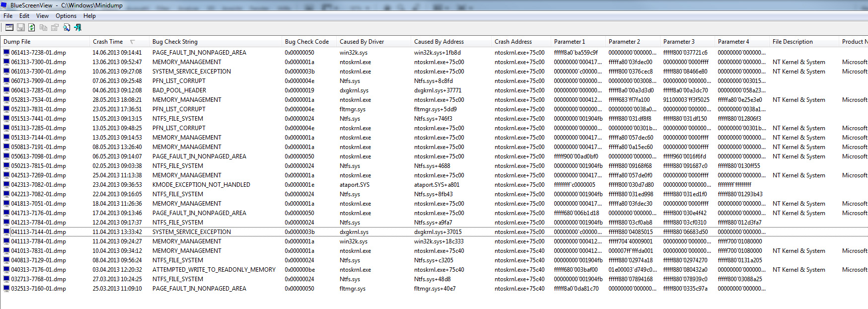The height and width of the screenshot is (309, 868).
Task: Select the KMODE_EXCEPTION_NOT_HANDLED crash row
Action: coord(201,185)
